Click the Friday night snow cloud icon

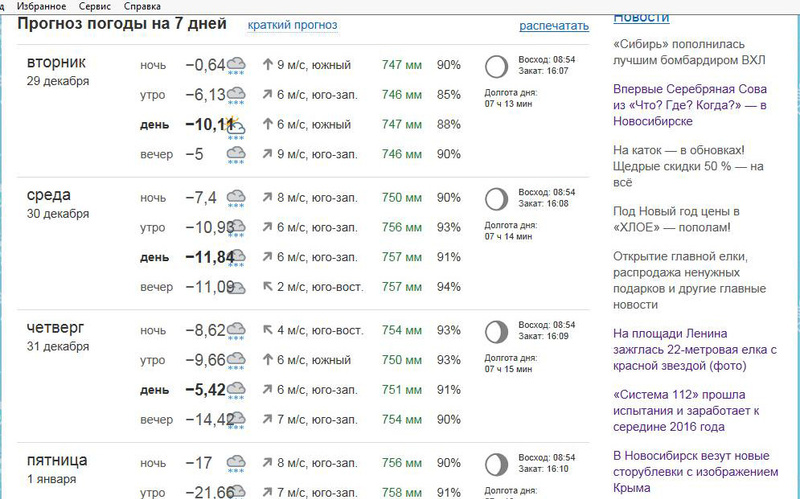237,463
